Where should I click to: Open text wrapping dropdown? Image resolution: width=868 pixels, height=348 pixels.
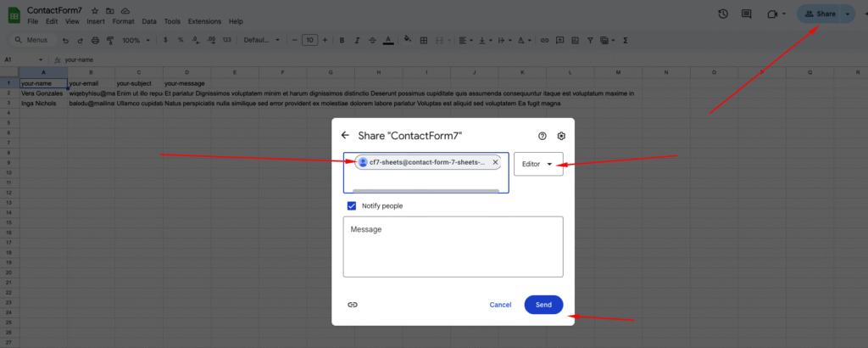coord(504,41)
